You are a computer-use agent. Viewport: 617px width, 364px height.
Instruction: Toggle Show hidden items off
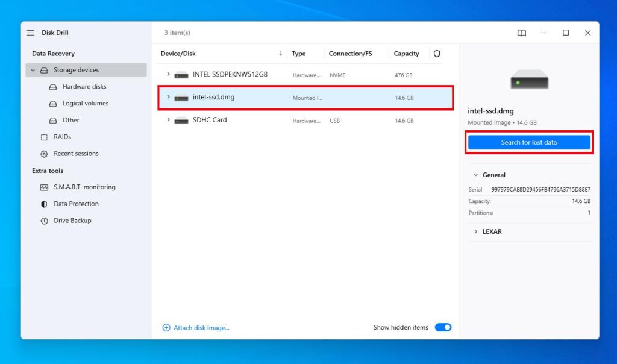point(443,327)
